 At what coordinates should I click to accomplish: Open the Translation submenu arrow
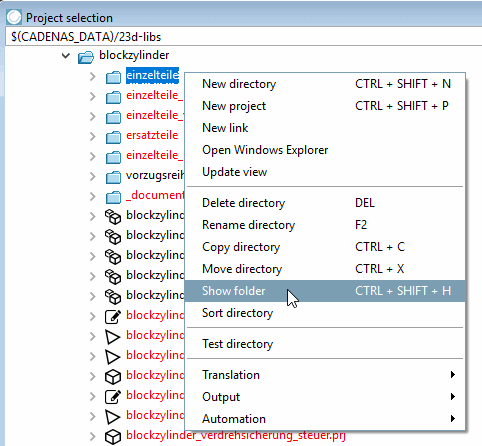[452, 374]
